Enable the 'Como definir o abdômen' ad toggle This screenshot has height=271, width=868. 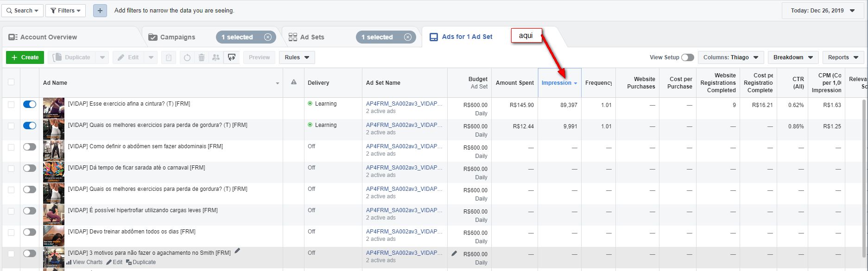(x=30, y=147)
